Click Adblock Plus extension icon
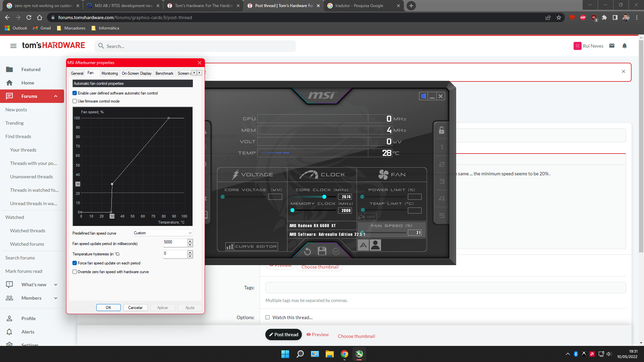 coord(583,17)
